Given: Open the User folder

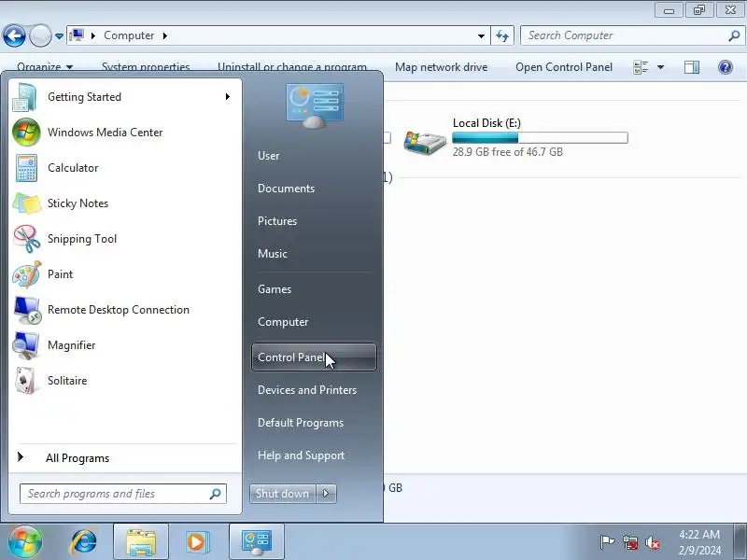Looking at the screenshot, I should pyautogui.click(x=314, y=156).
